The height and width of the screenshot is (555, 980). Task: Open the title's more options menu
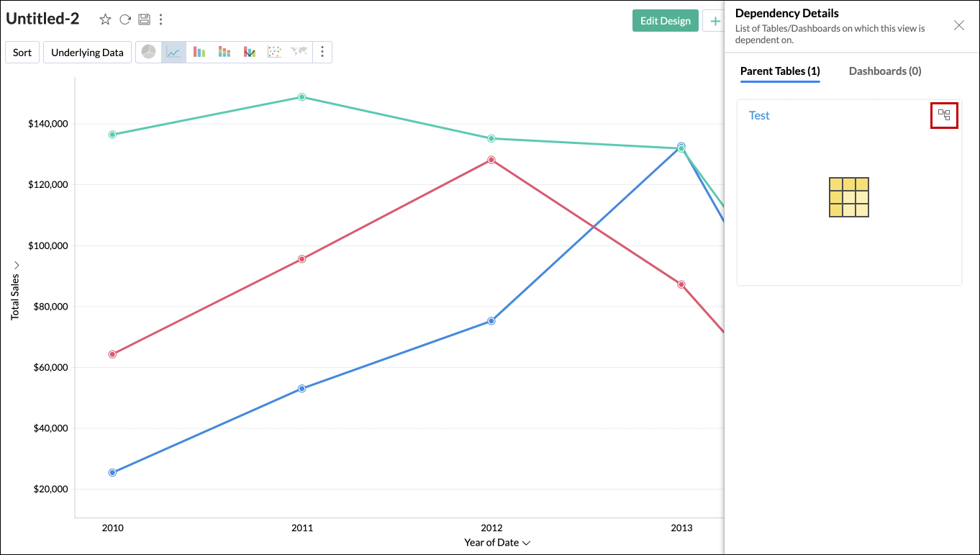click(x=160, y=19)
